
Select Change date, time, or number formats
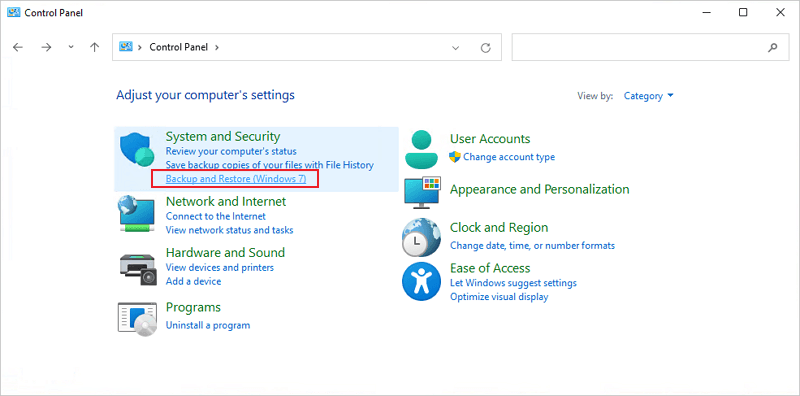pos(532,245)
